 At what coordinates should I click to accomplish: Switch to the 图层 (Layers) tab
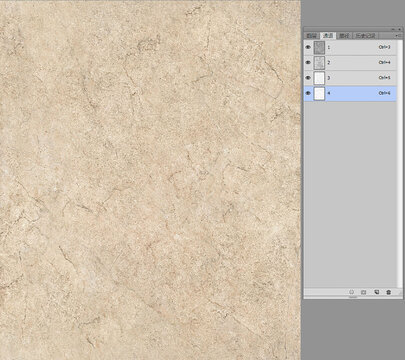[312, 36]
